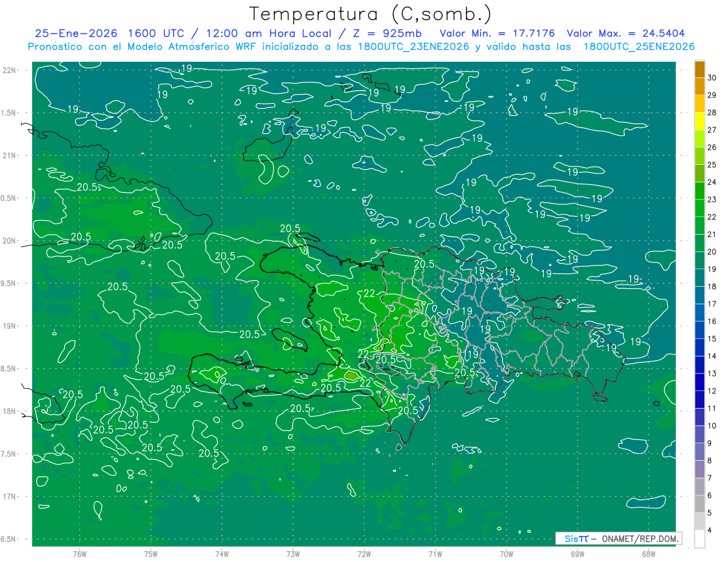This screenshot has width=728, height=562.
Task: Click the 22 label on the color scale
Action: [x=712, y=217]
